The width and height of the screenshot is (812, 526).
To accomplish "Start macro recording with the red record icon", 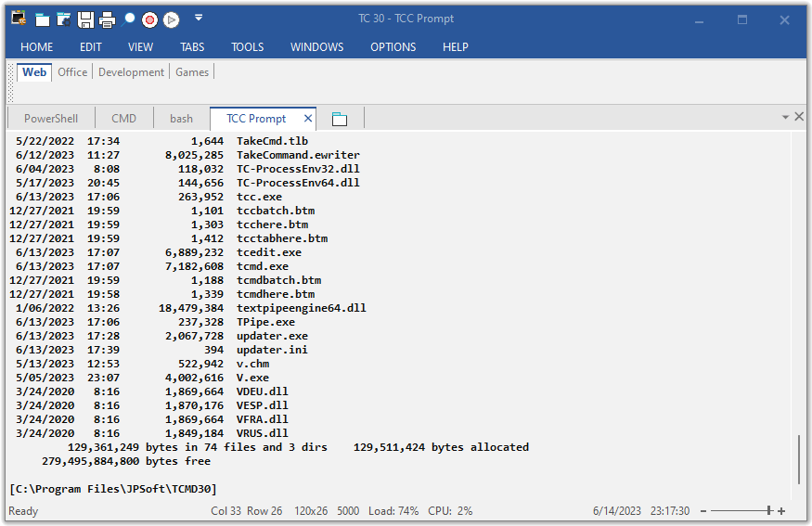I will (149, 19).
